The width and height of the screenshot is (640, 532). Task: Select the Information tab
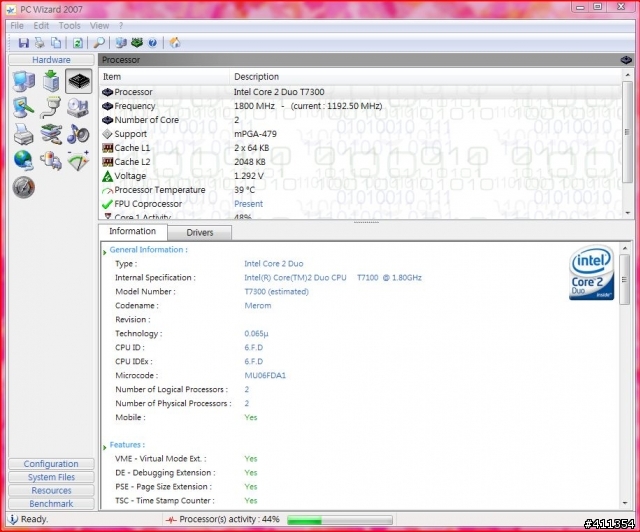pos(132,231)
